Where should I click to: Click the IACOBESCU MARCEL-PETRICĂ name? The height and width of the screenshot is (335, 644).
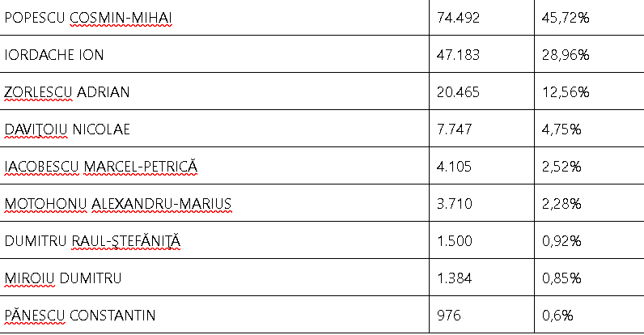point(100,167)
